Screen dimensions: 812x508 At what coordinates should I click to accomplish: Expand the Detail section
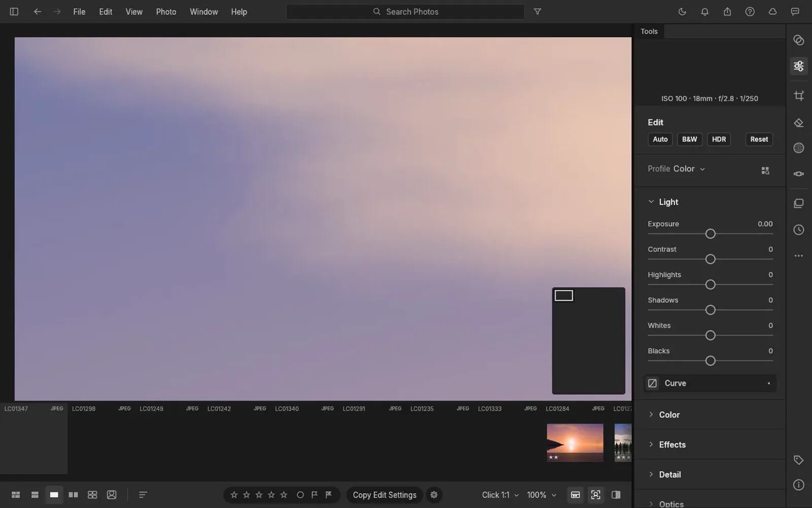click(651, 474)
